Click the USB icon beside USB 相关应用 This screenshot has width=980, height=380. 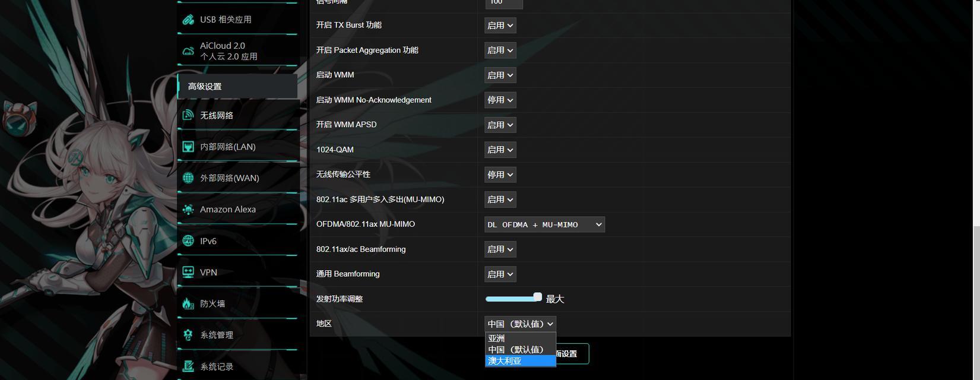pos(188,20)
